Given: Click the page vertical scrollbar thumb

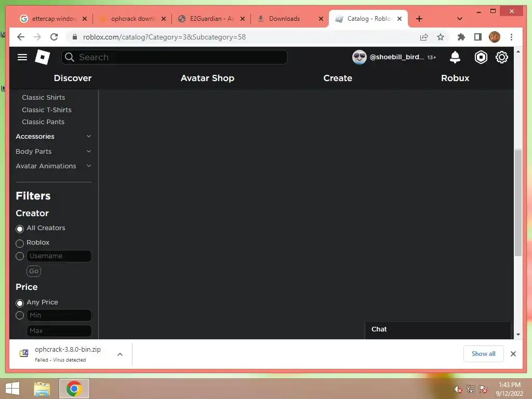Looking at the screenshot, I should pos(518,203).
